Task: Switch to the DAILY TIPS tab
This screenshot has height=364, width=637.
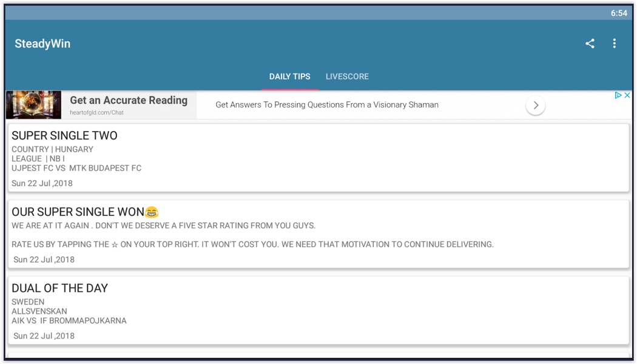Action: click(x=289, y=76)
